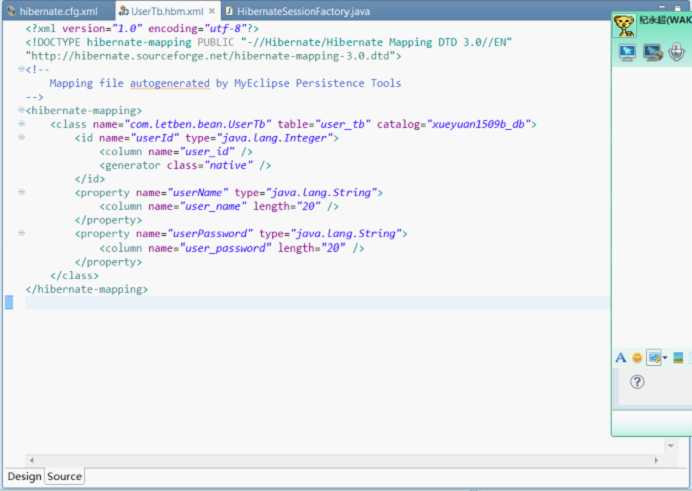Click the '<!DOCTYPE hibernate-mapping PUBLIC' line

268,42
